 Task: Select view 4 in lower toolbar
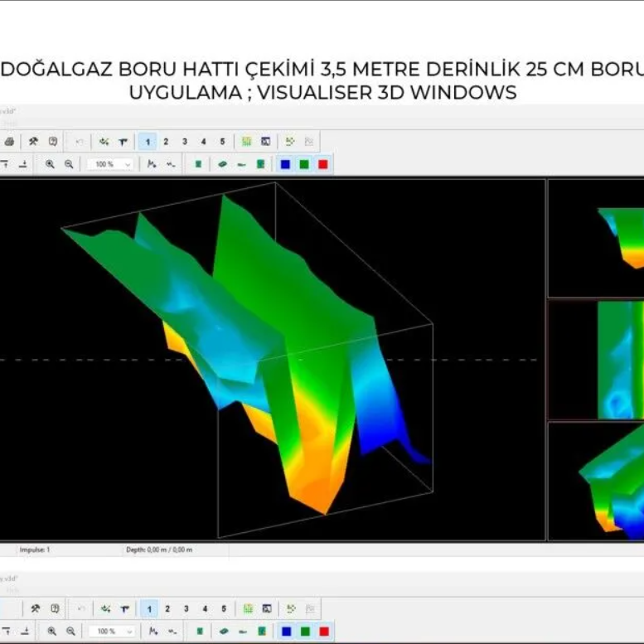(205, 608)
